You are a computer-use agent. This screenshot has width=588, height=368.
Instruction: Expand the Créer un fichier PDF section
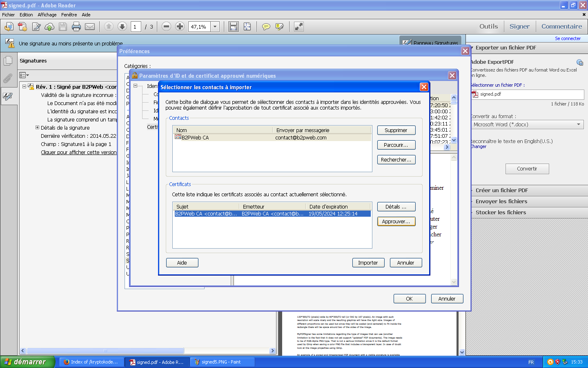point(501,191)
